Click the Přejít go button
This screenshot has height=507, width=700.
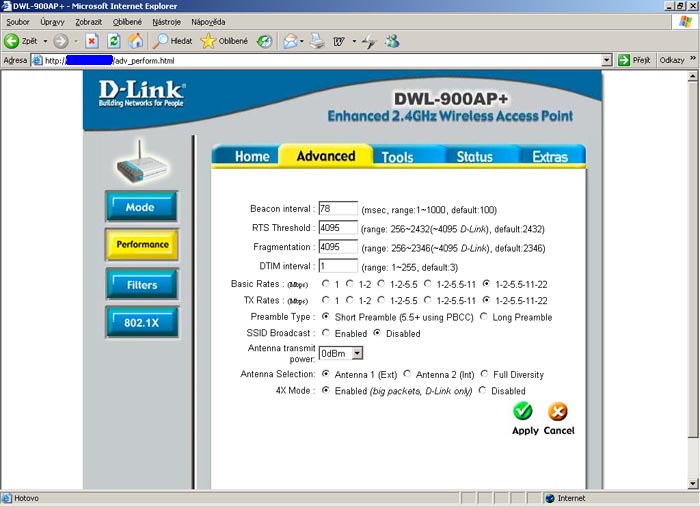pos(634,60)
